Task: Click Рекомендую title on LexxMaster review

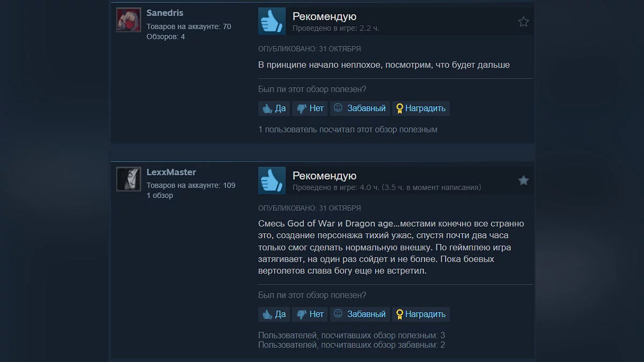Action: click(324, 176)
